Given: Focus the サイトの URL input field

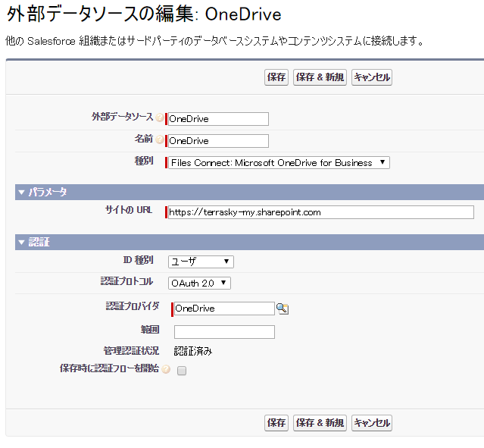Looking at the screenshot, I should click(321, 212).
